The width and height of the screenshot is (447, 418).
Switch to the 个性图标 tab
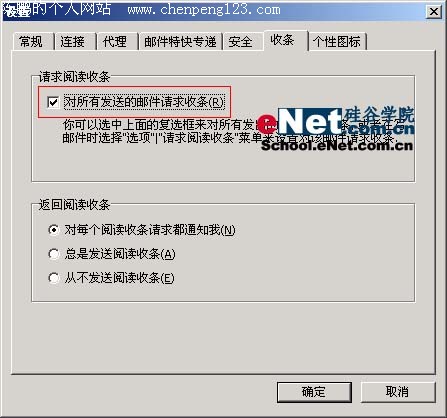(x=337, y=42)
